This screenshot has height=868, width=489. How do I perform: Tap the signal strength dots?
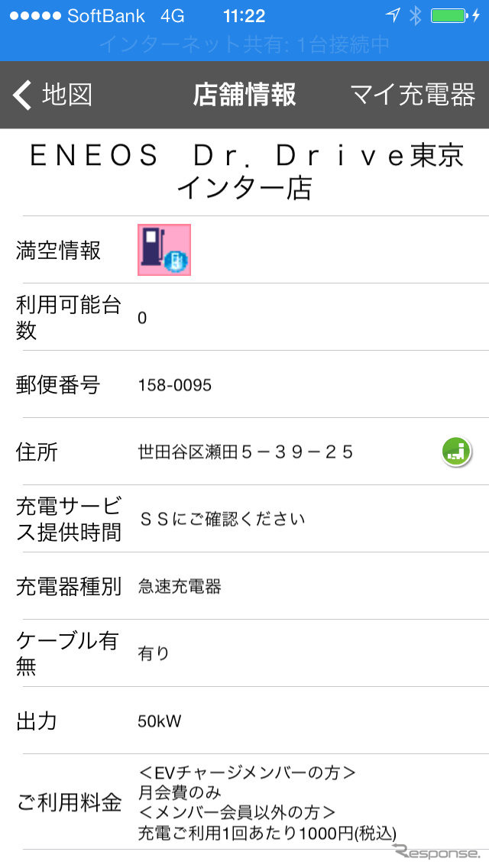tap(35, 16)
